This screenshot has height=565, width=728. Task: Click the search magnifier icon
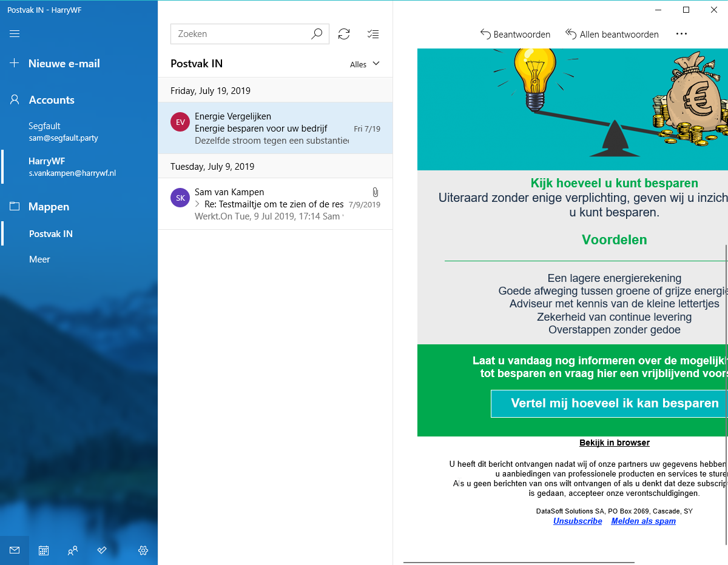click(317, 34)
